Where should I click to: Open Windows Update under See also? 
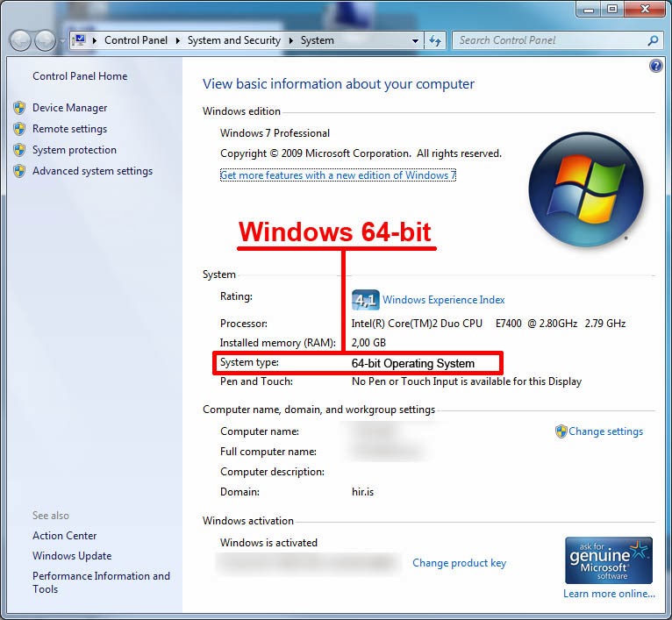72,556
